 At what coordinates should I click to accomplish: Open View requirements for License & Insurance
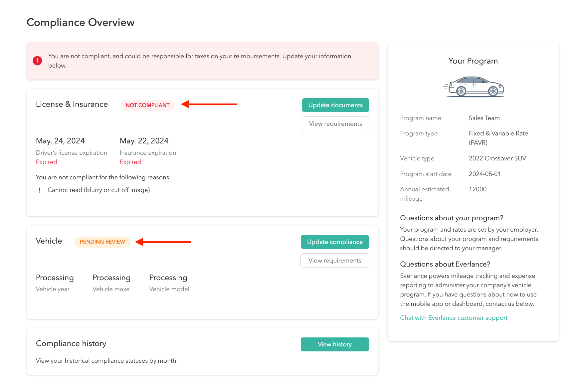pyautogui.click(x=335, y=124)
